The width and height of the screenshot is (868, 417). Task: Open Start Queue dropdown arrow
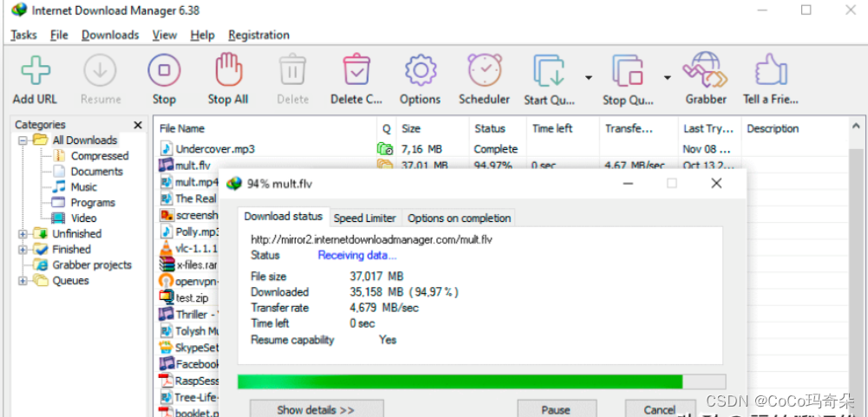[x=589, y=77]
